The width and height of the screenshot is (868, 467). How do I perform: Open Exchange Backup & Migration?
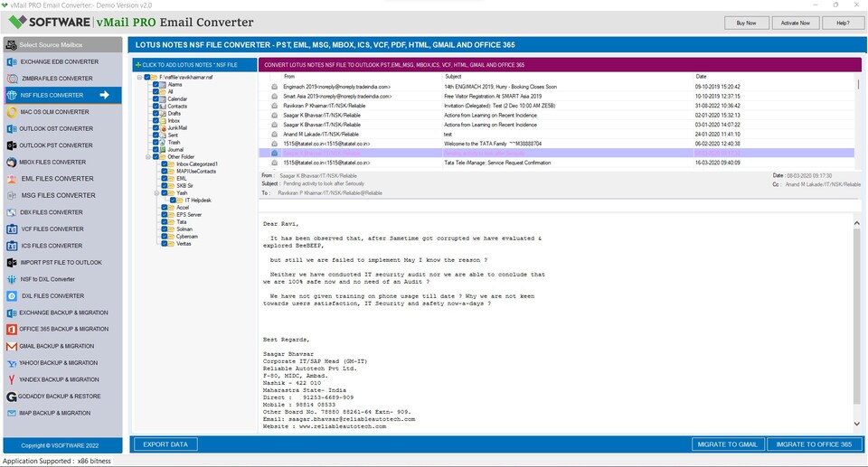point(63,313)
